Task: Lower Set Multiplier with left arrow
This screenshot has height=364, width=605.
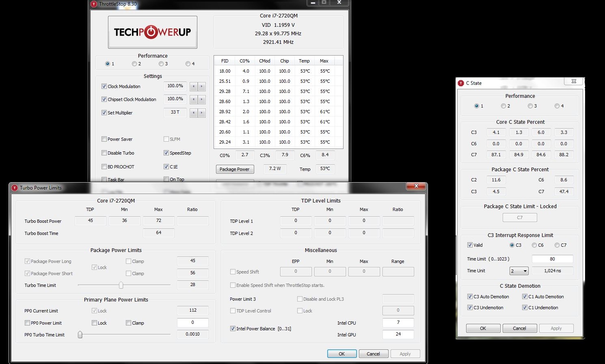Action: coord(194,113)
